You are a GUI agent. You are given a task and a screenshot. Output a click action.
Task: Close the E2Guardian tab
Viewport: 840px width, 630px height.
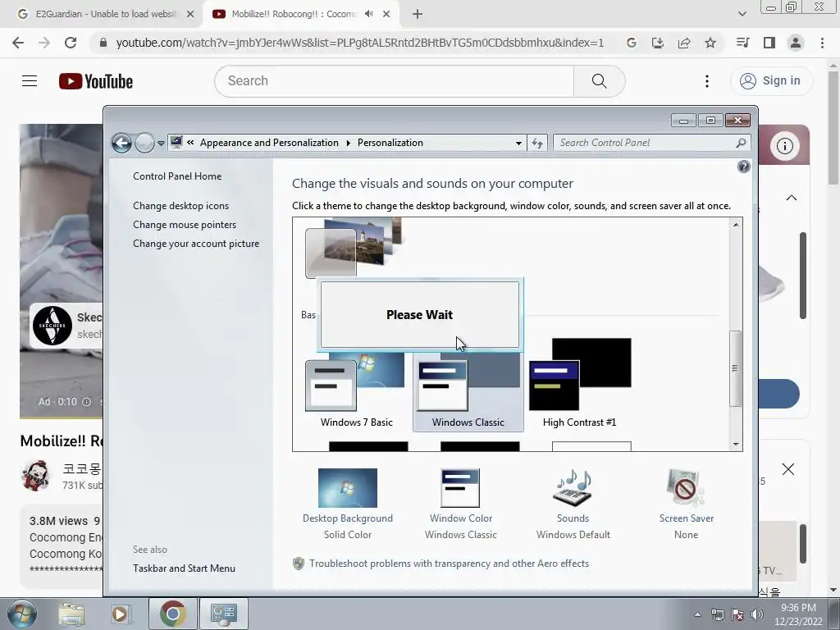click(190, 14)
